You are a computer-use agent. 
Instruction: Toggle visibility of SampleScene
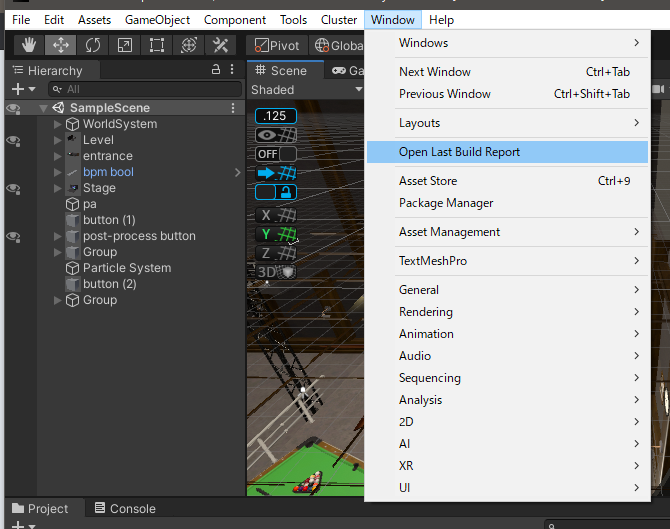13,109
